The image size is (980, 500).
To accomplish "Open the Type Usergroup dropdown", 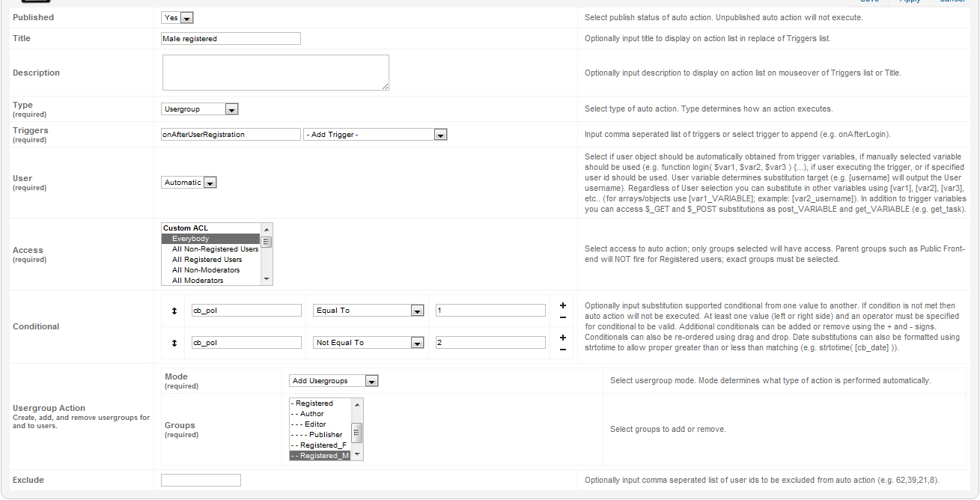I will (200, 109).
